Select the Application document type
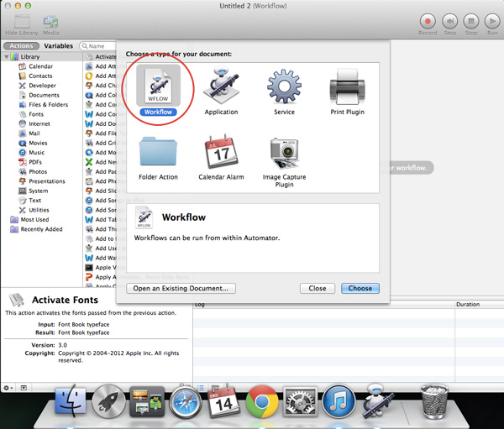Viewport: 504px width, 429px height. (x=221, y=91)
